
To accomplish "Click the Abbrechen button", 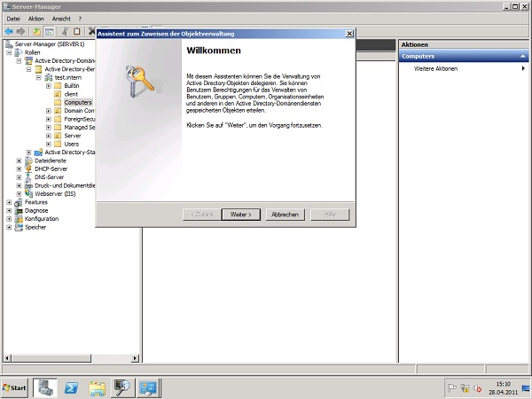I will [285, 215].
